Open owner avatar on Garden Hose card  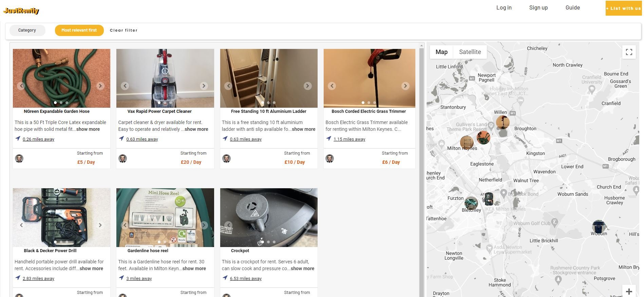click(19, 158)
